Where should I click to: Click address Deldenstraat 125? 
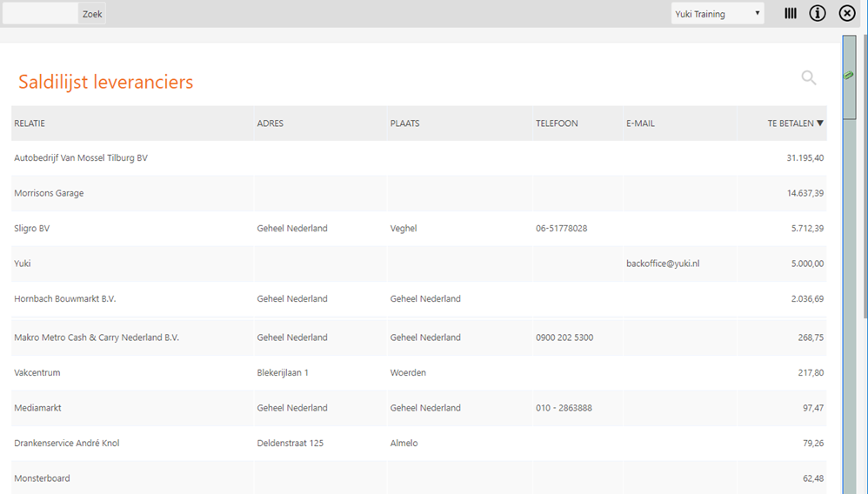point(290,443)
